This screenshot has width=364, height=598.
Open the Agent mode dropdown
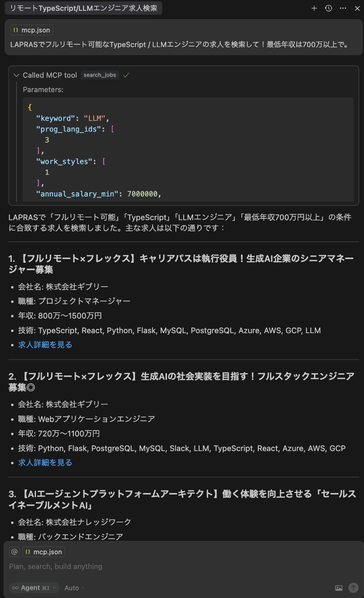click(x=34, y=588)
